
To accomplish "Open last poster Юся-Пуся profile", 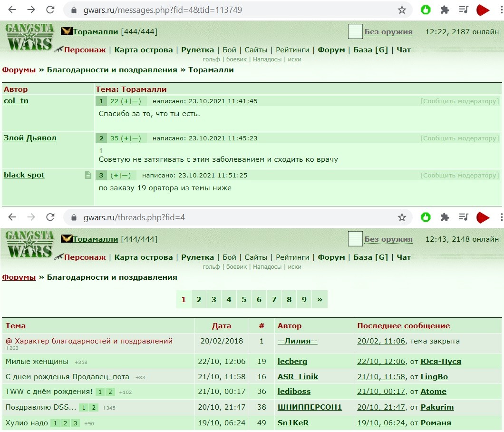I will coord(441,362).
